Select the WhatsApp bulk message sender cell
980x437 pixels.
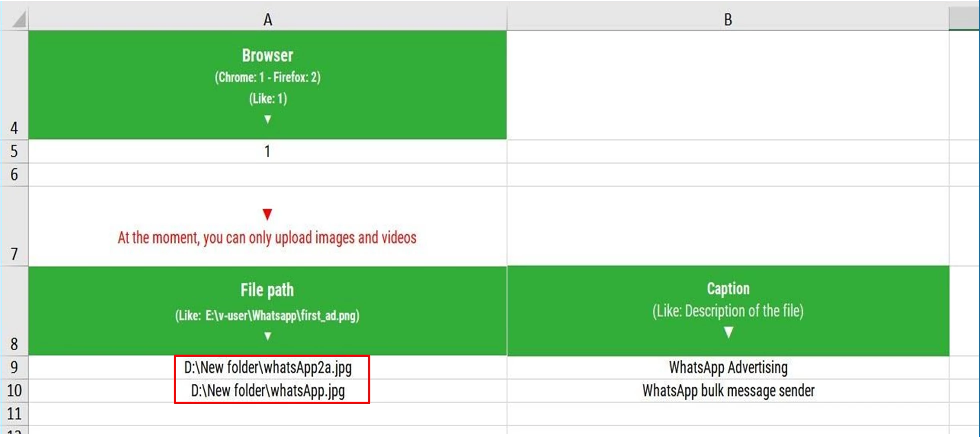(x=728, y=391)
